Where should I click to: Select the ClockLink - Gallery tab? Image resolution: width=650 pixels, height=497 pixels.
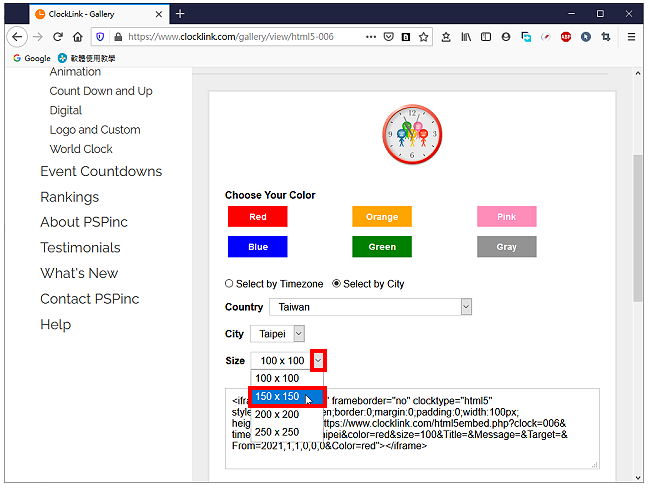[99, 14]
